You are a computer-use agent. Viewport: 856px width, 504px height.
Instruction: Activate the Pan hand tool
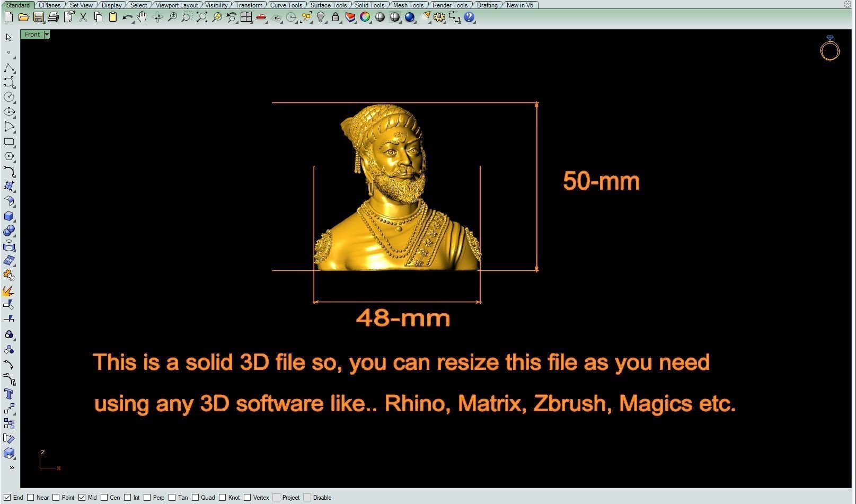pyautogui.click(x=142, y=17)
